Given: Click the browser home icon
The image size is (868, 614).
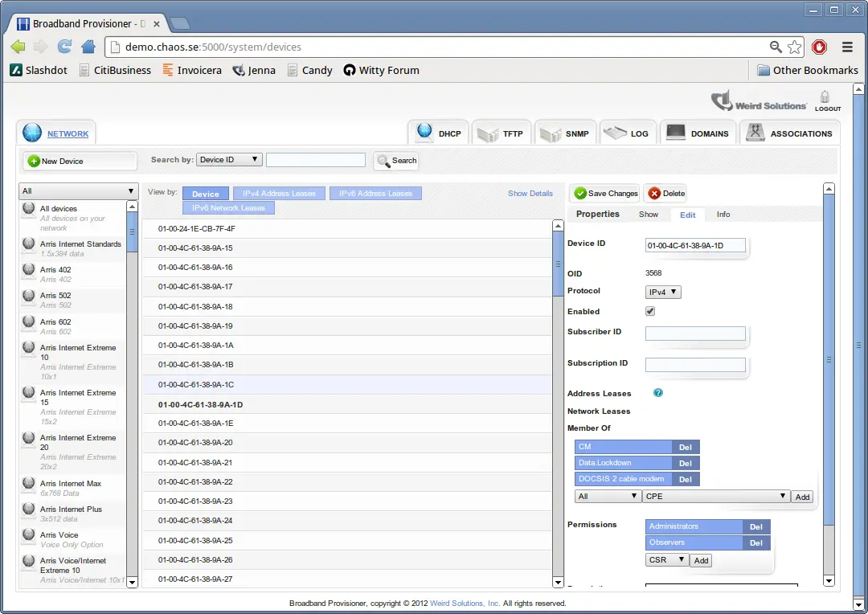Looking at the screenshot, I should click(x=88, y=47).
